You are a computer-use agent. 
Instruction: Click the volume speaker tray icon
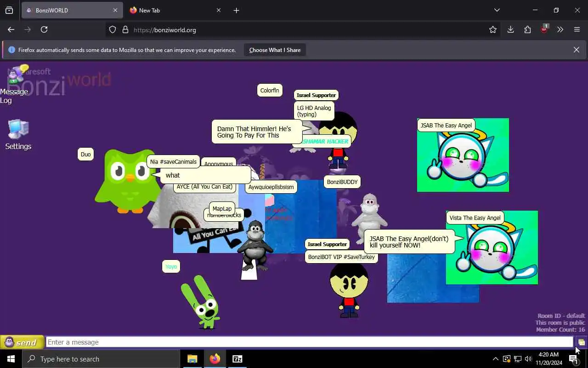coord(528,359)
